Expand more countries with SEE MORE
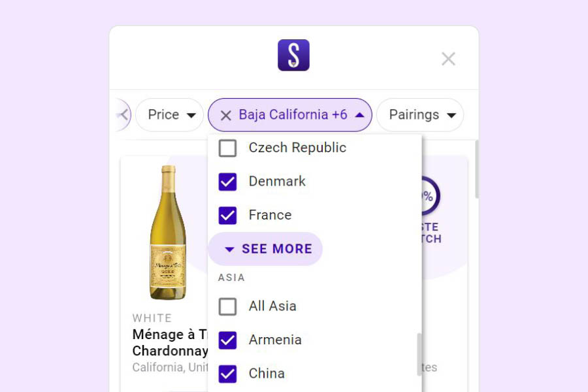Viewport: 588px width, 392px height. point(265,249)
